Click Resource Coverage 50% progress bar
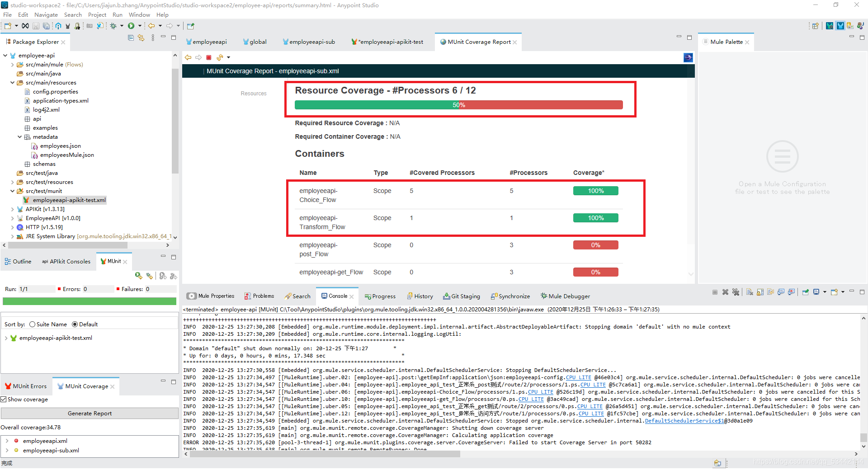Viewport: 868px width, 470px height. (459, 105)
